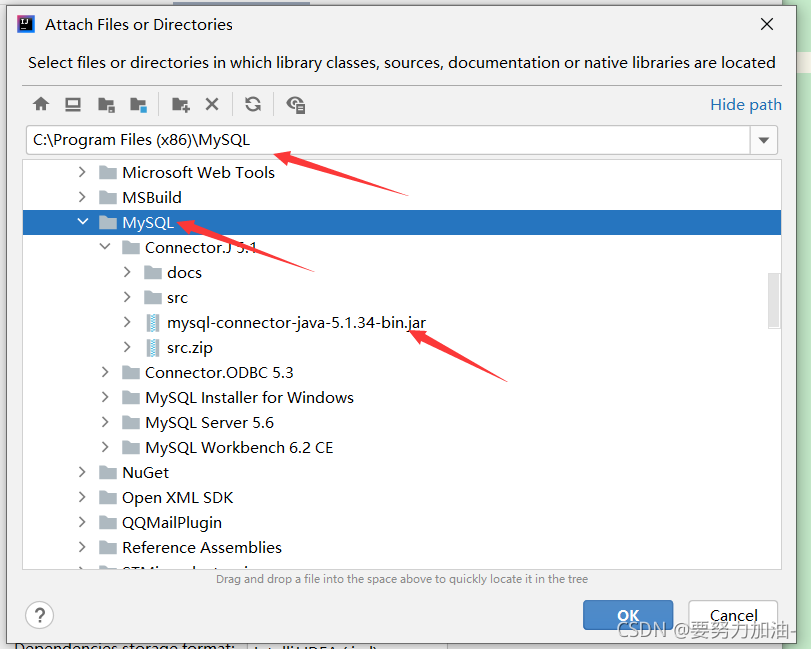Expand Connector.ODBC 5.3 folder chevron
The image size is (811, 649).
[105, 372]
